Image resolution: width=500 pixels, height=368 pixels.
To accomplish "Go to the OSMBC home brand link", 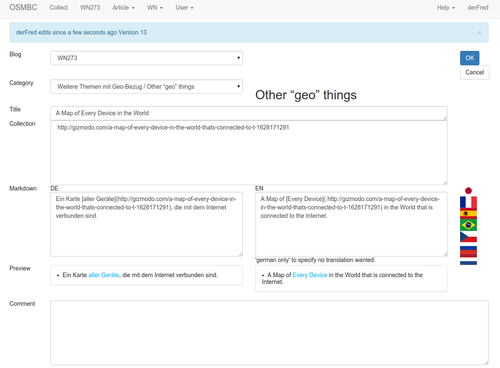I will click(x=23, y=7).
